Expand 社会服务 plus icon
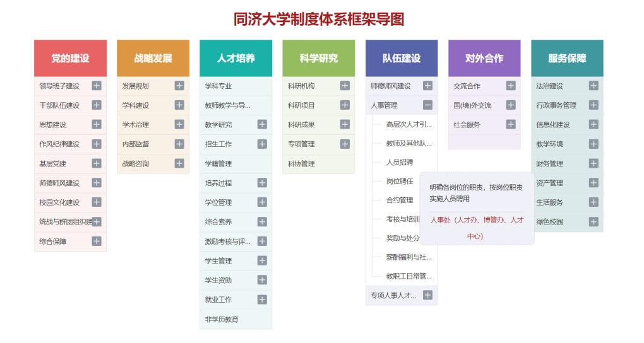 click(x=511, y=124)
